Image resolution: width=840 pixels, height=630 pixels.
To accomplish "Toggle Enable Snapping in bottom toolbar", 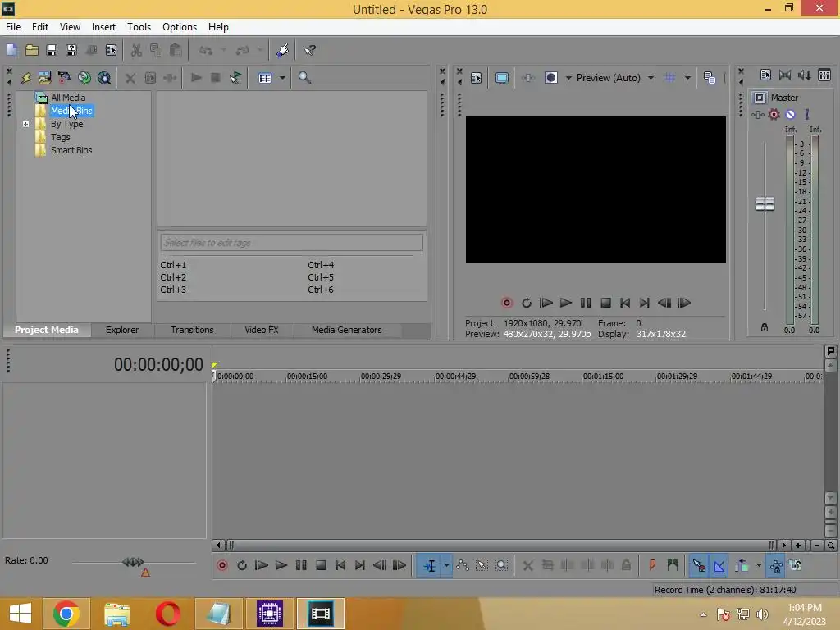I will pyautogui.click(x=699, y=565).
